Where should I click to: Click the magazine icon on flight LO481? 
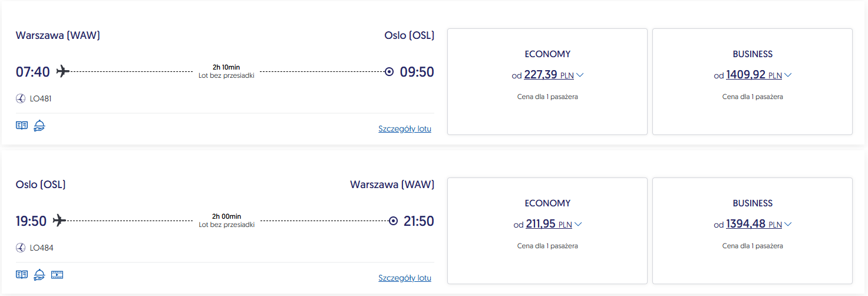[x=22, y=126]
